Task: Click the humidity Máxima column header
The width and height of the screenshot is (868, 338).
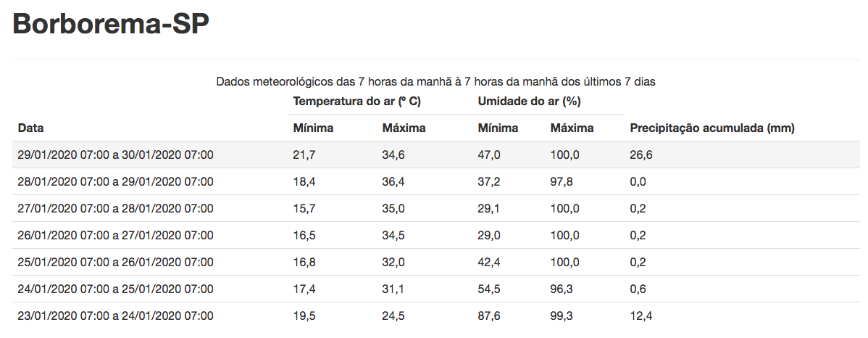Action: pyautogui.click(x=572, y=128)
